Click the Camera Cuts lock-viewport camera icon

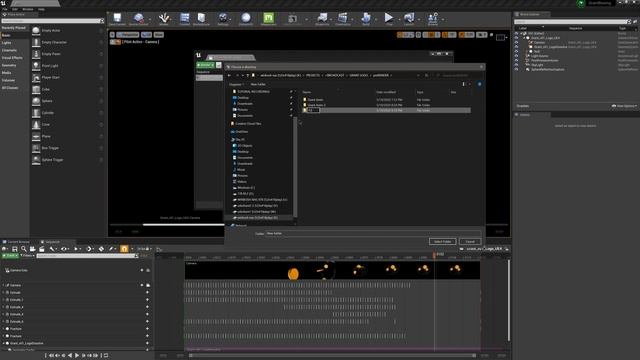pyautogui.click(x=148, y=270)
